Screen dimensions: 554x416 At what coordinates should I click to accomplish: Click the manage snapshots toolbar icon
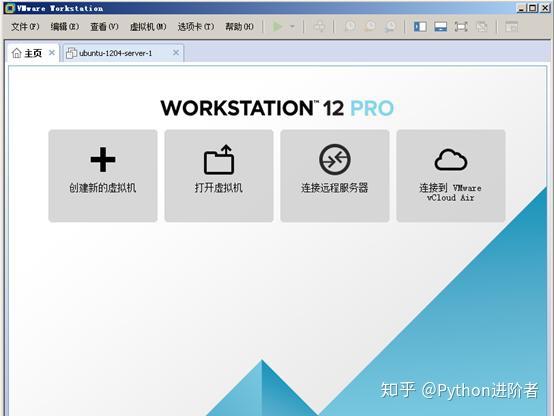390,27
